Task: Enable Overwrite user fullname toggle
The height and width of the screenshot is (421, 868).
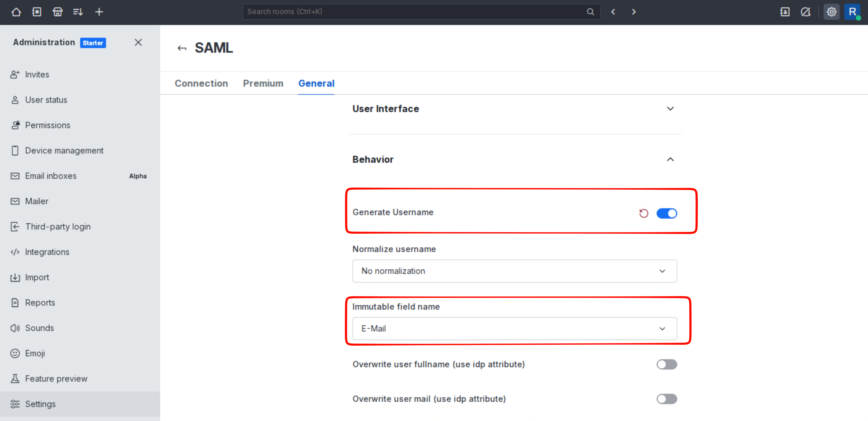Action: (666, 364)
